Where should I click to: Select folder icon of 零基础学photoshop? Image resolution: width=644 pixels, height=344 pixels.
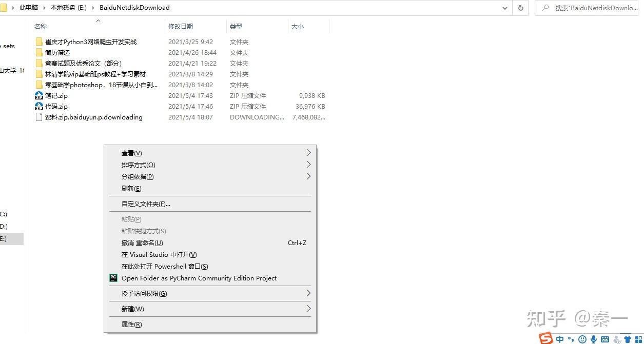pos(39,85)
